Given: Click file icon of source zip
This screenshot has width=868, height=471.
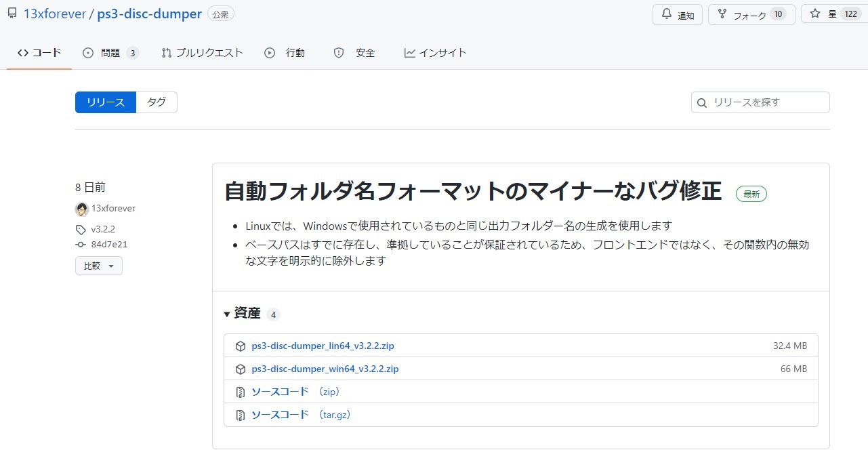Looking at the screenshot, I should (240, 392).
